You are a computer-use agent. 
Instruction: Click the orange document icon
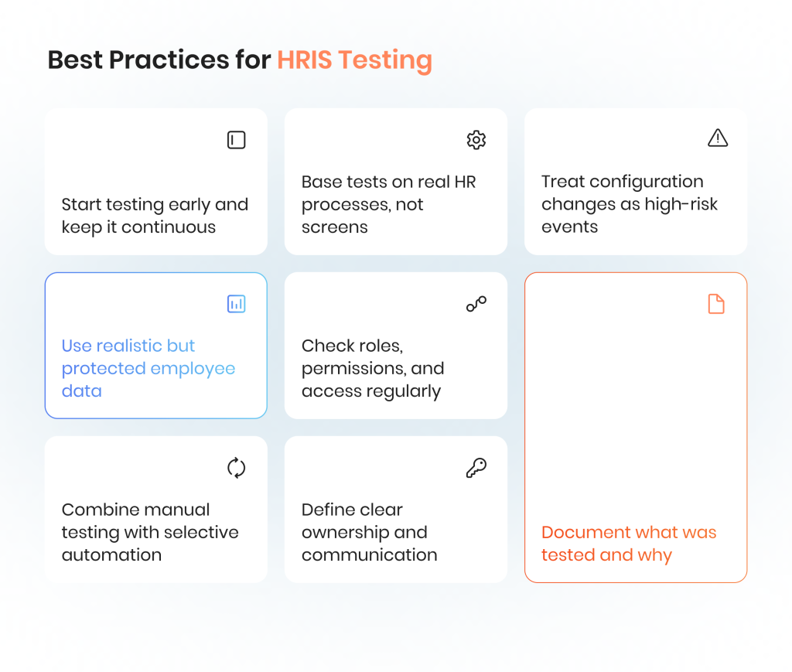click(x=717, y=304)
